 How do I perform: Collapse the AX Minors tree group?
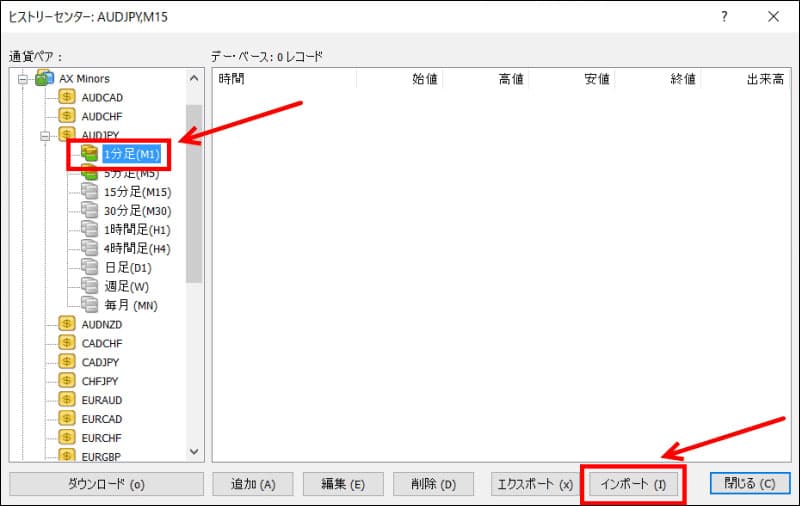22,79
